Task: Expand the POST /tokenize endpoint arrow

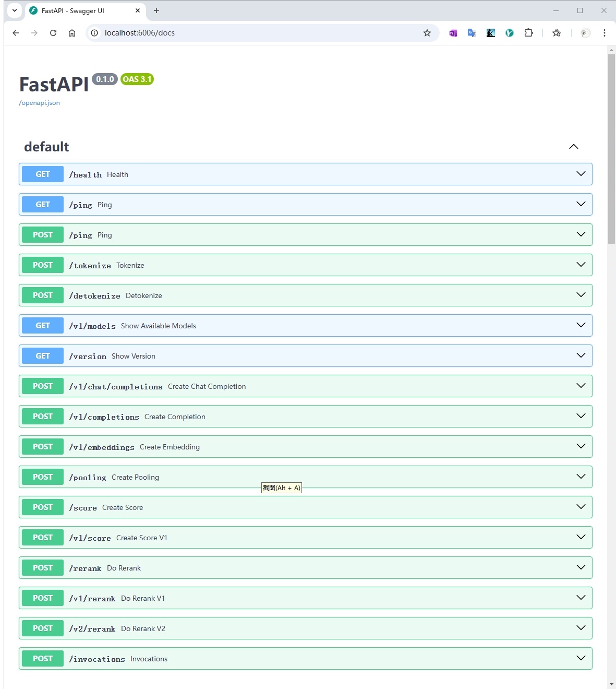Action: [581, 265]
